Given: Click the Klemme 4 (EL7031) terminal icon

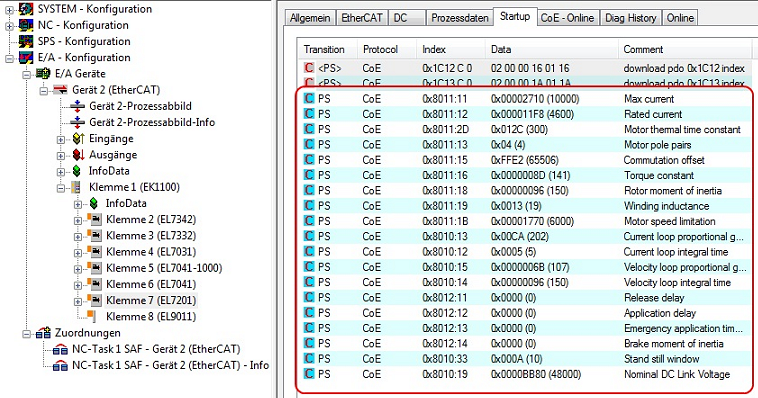Looking at the screenshot, I should (x=95, y=252).
